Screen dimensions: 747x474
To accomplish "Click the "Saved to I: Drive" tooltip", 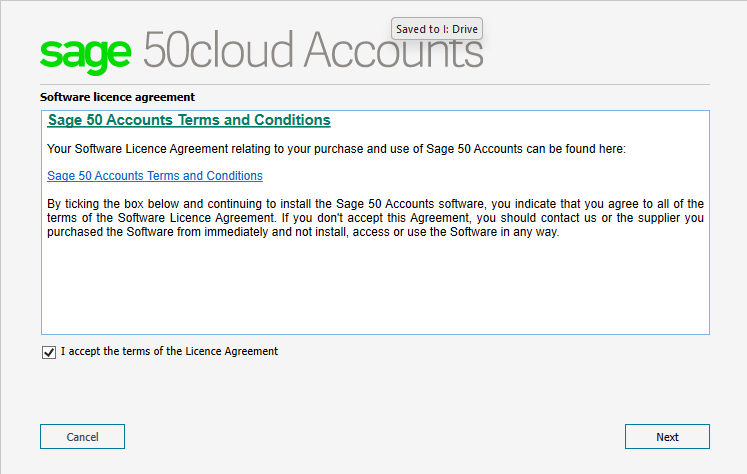I will tap(437, 29).
